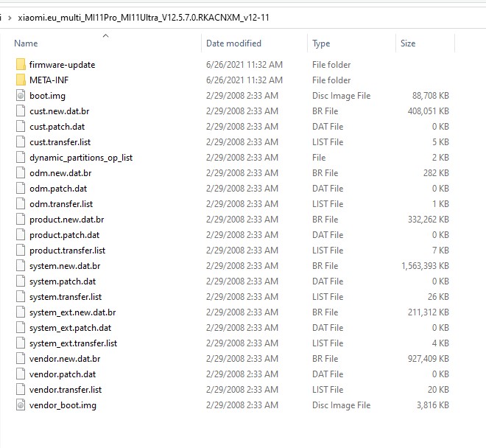This screenshot has height=448, width=486.
Task: Click the system_ext.patch.dat file icon
Action: click(21, 328)
